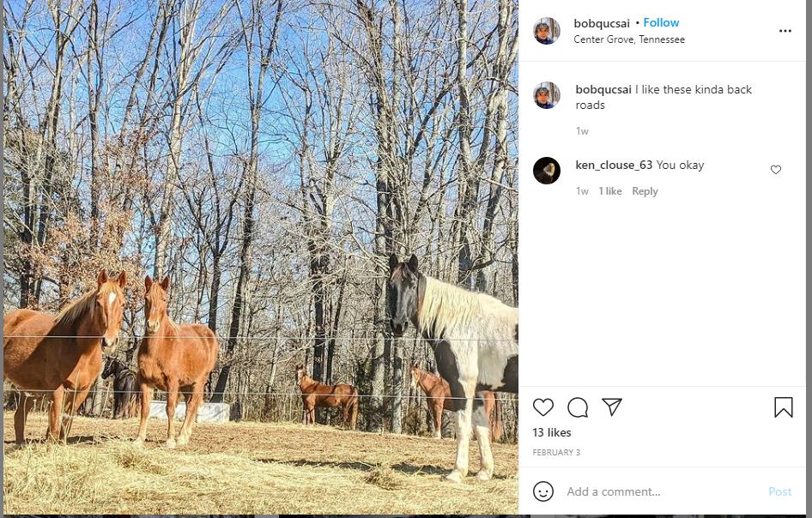Like the post with the heart icon
This screenshot has width=812, height=518.
(543, 407)
